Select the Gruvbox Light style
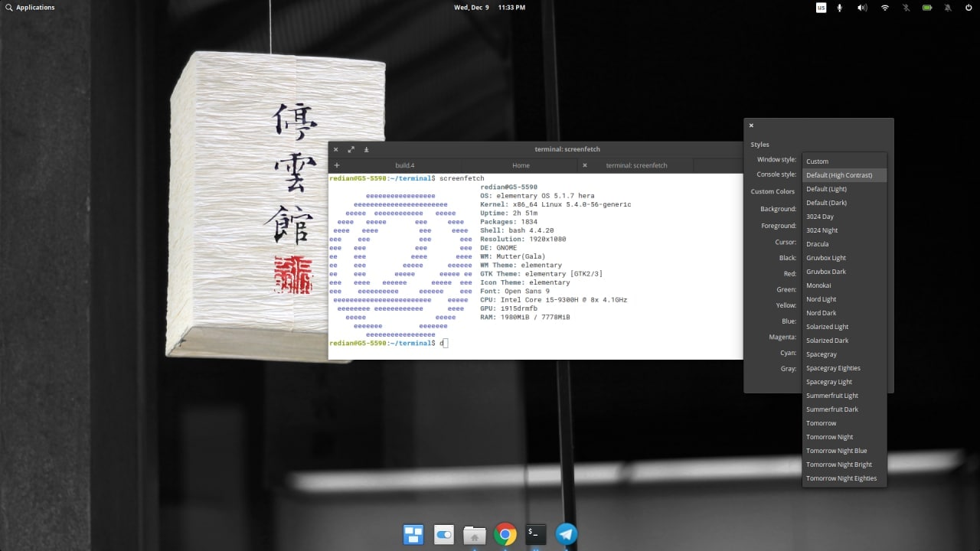980x551 pixels. (x=844, y=258)
